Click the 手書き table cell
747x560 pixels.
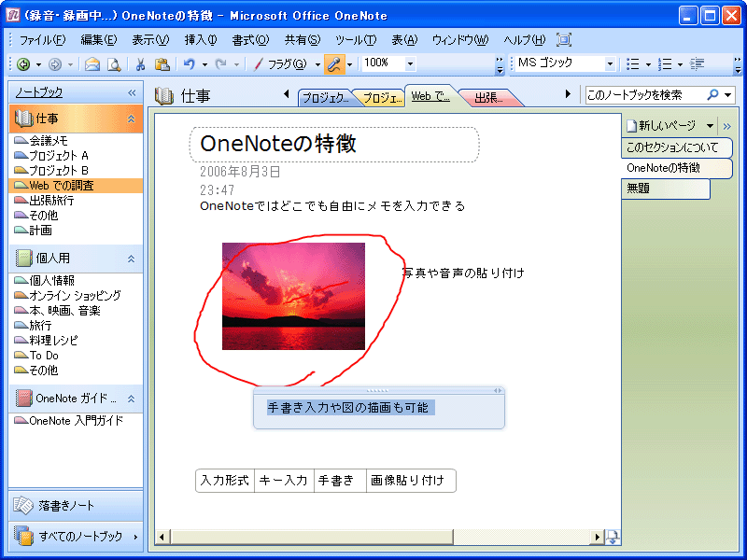click(340, 481)
